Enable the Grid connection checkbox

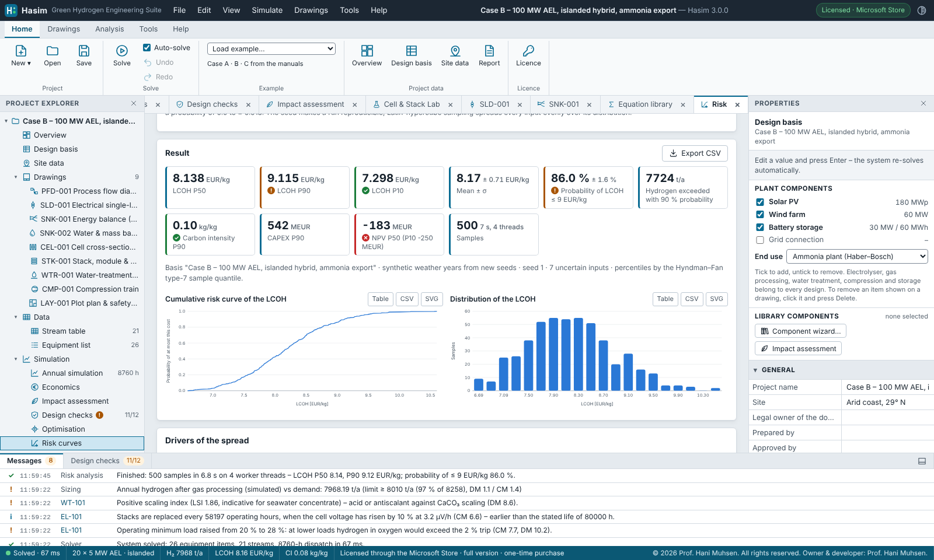(x=760, y=240)
